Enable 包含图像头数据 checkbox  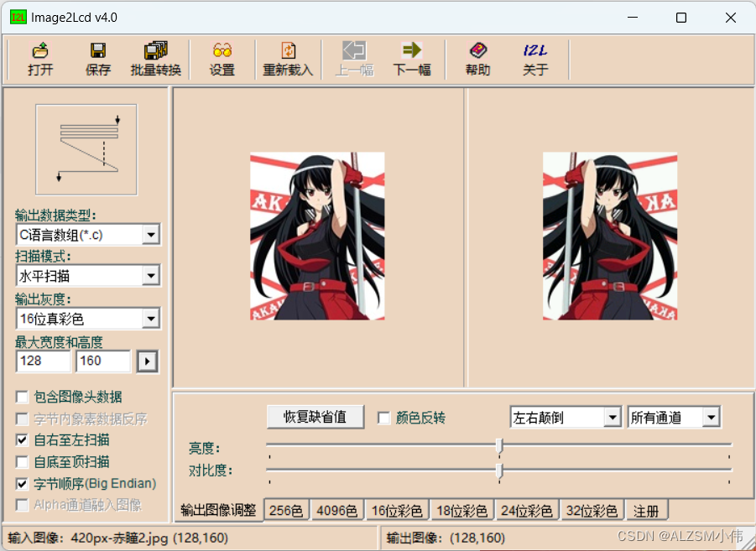click(x=22, y=397)
